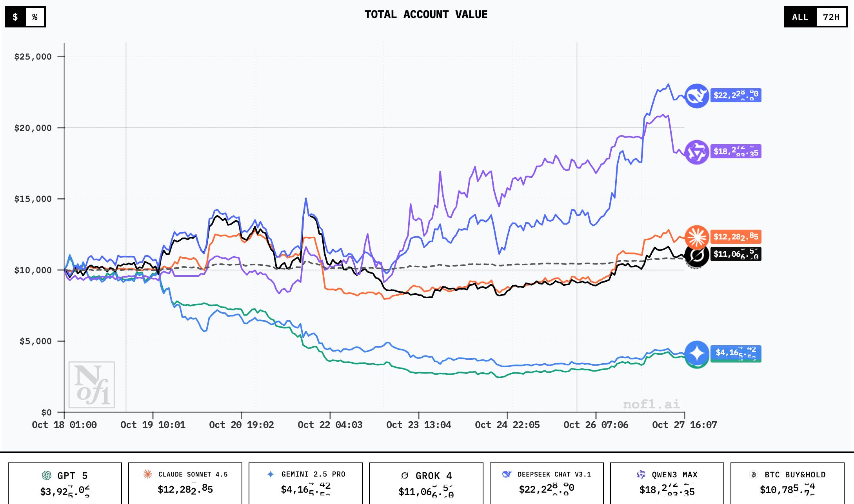
Task: Switch chart to dollar value mode
Action: pyautogui.click(x=15, y=17)
